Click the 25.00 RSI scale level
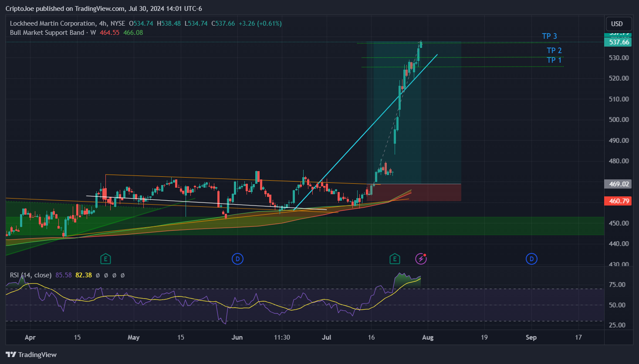This screenshot has height=364, width=639. tap(617, 325)
